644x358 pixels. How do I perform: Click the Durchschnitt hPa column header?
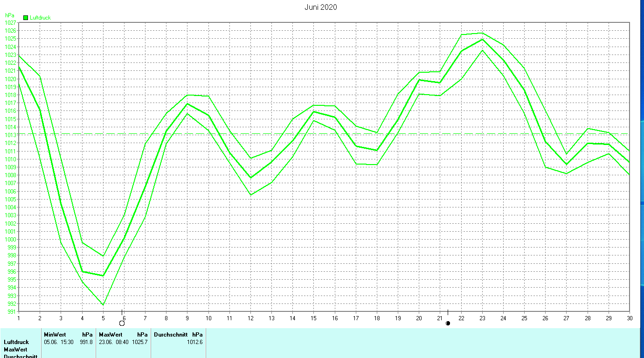[x=179, y=335]
